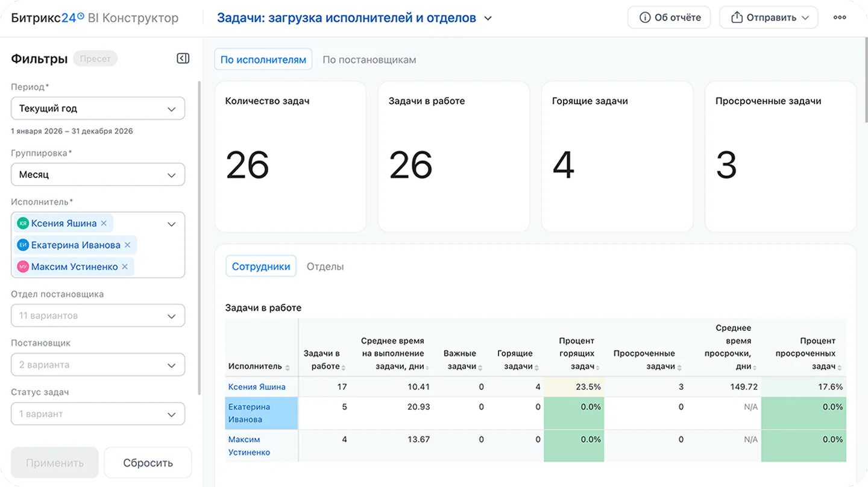Open Ксения Яшина link in table

pyautogui.click(x=257, y=387)
